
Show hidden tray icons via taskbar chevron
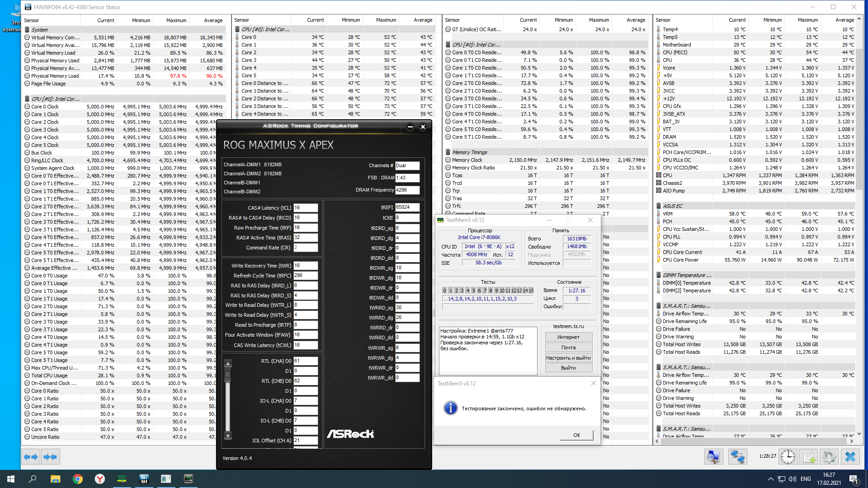point(770,479)
